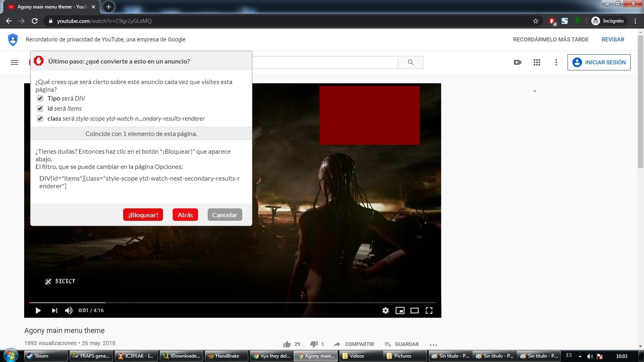Image resolution: width=644 pixels, height=362 pixels.
Task: Click the DIV[id="items"] filter text
Action: [140, 182]
